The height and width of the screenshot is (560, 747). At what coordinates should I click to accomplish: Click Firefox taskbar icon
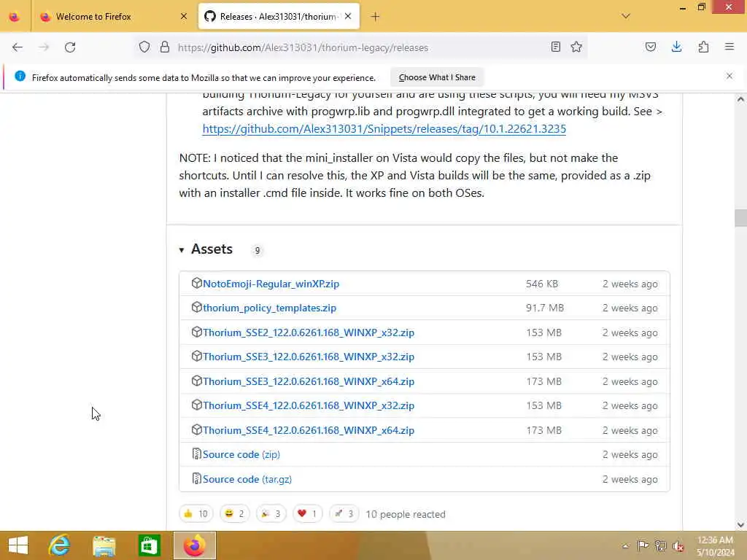click(x=194, y=545)
